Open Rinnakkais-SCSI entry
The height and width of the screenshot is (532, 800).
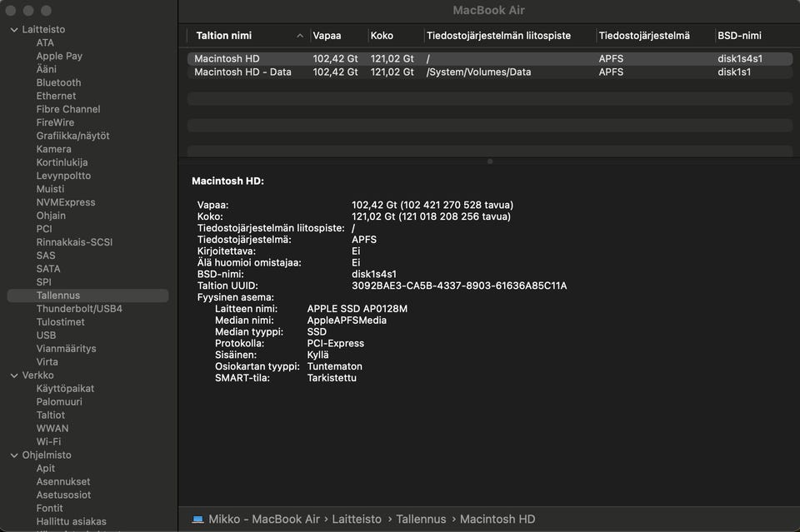tap(74, 242)
